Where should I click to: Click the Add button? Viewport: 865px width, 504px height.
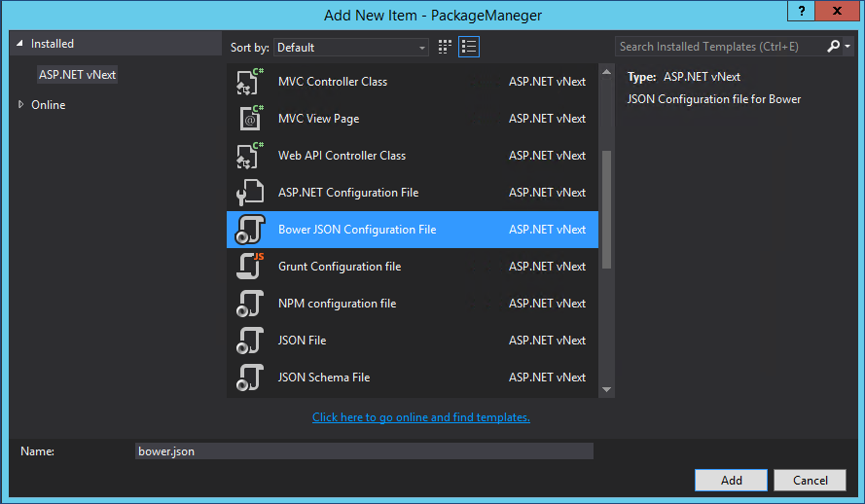click(731, 481)
